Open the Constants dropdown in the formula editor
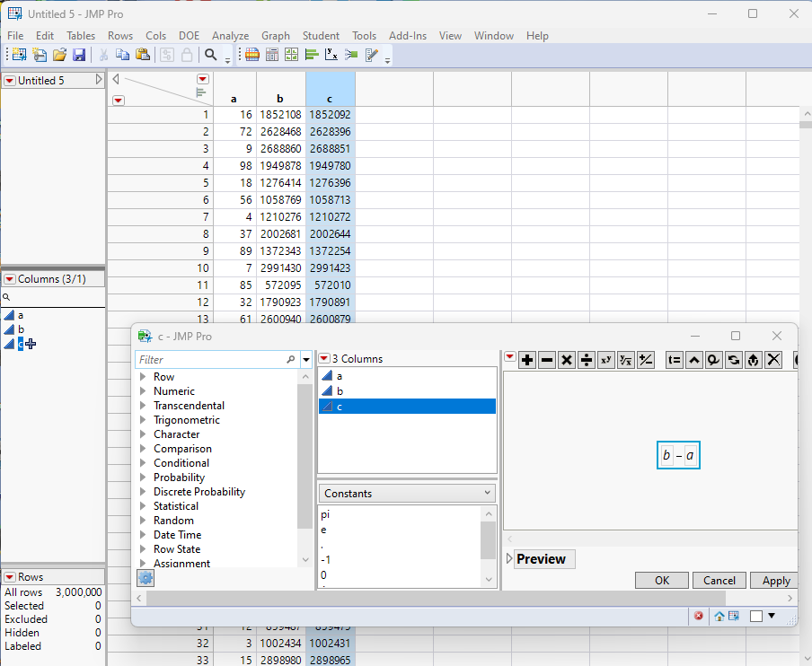 click(x=406, y=492)
